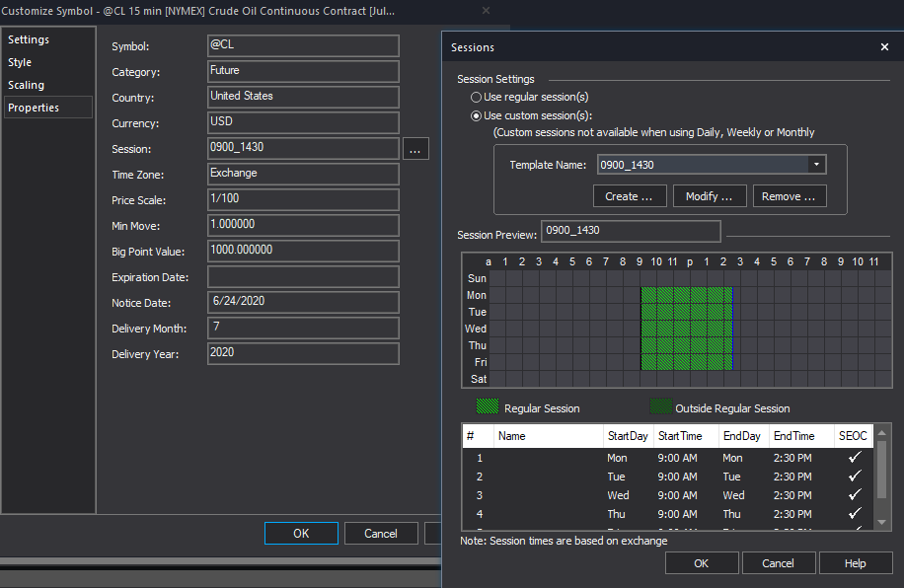Click Help in the Sessions dialog

pyautogui.click(x=856, y=563)
